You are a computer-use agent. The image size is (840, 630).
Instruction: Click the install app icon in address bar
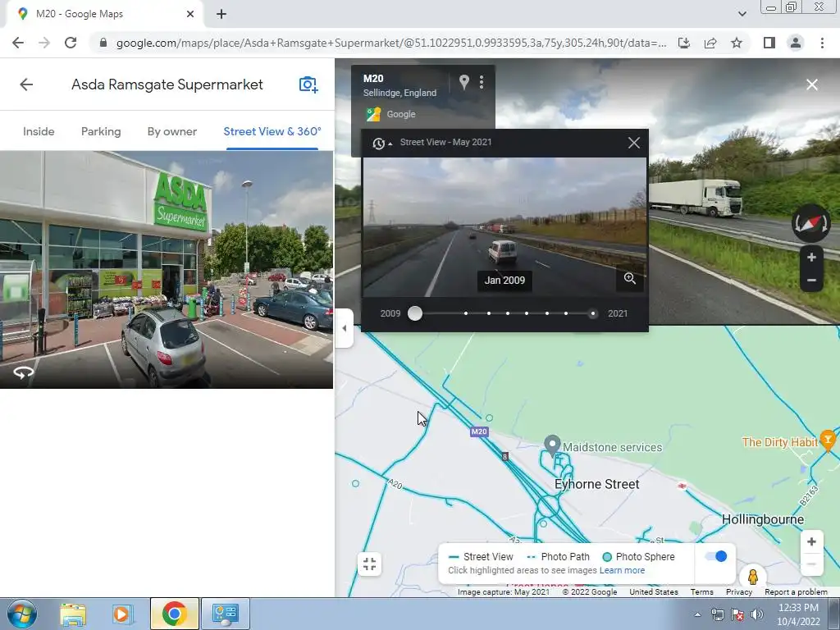(684, 43)
